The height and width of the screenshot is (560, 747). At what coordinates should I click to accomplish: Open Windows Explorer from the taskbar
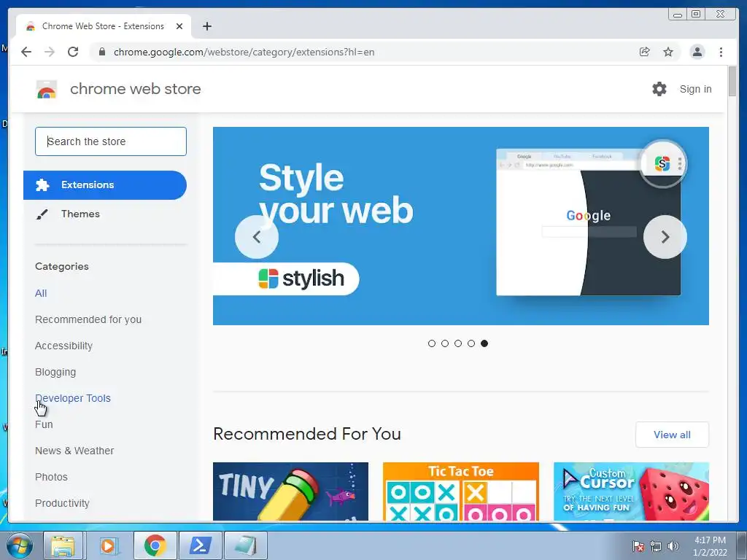[x=63, y=545]
